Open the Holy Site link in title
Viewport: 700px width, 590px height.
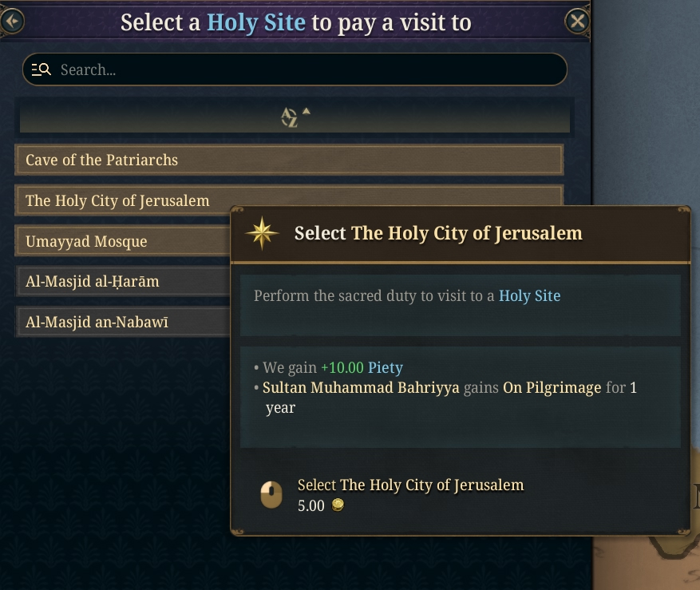(x=256, y=22)
